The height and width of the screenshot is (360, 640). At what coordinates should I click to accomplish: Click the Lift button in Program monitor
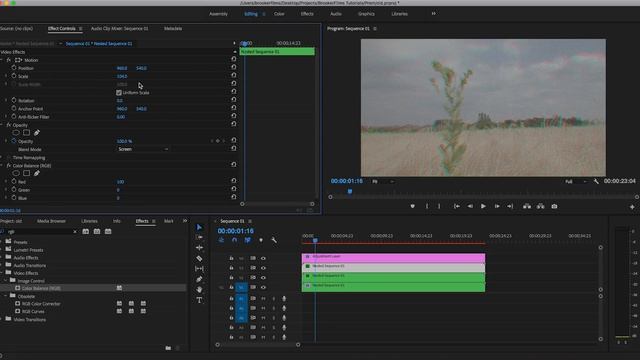coord(527,207)
